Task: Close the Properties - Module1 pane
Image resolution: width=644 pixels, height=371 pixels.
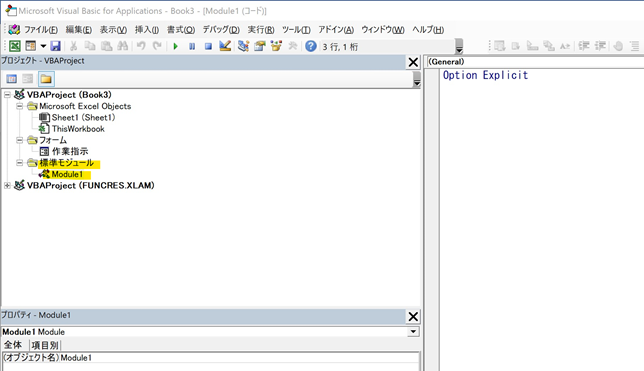Action: coord(413,316)
